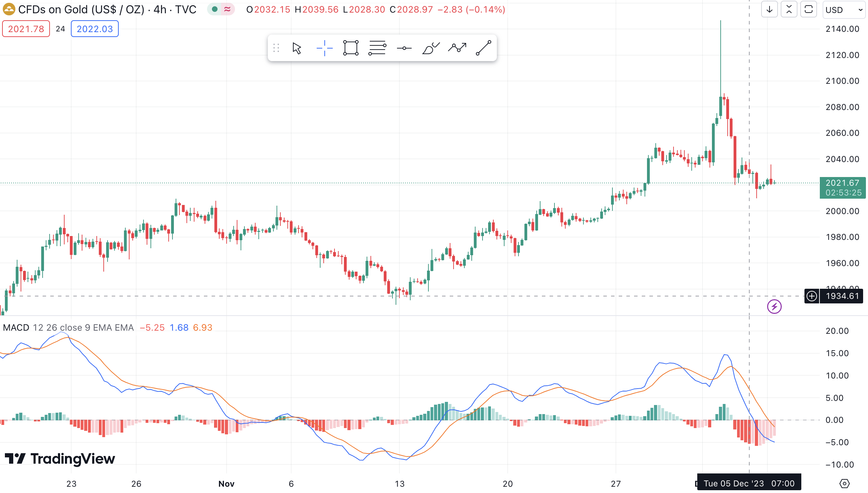868x493 pixels.
Task: Click the plus button beside 1934.61
Action: pyautogui.click(x=812, y=296)
